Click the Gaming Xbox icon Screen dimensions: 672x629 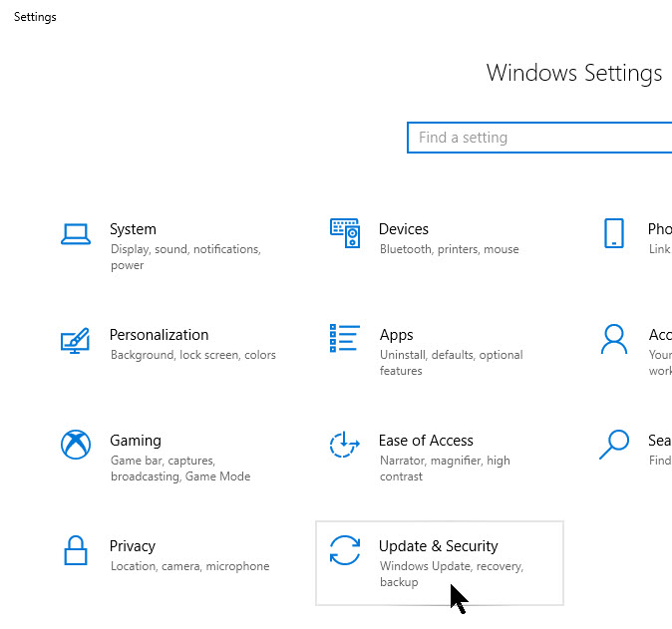pyautogui.click(x=76, y=445)
